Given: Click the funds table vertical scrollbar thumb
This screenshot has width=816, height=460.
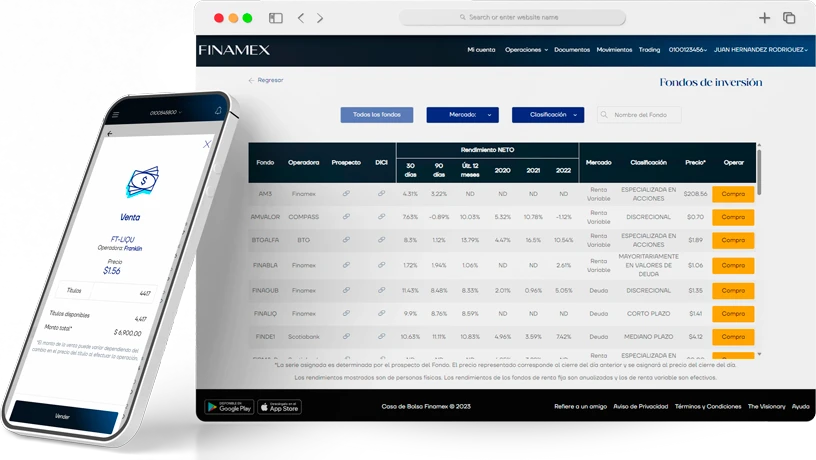Looking at the screenshot, I should pos(759,173).
